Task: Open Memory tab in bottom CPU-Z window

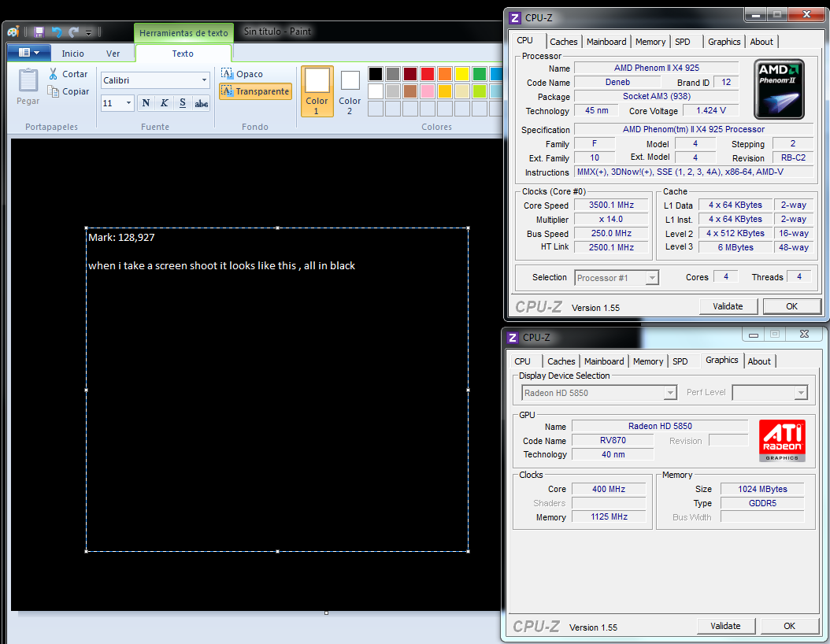Action: pyautogui.click(x=648, y=361)
